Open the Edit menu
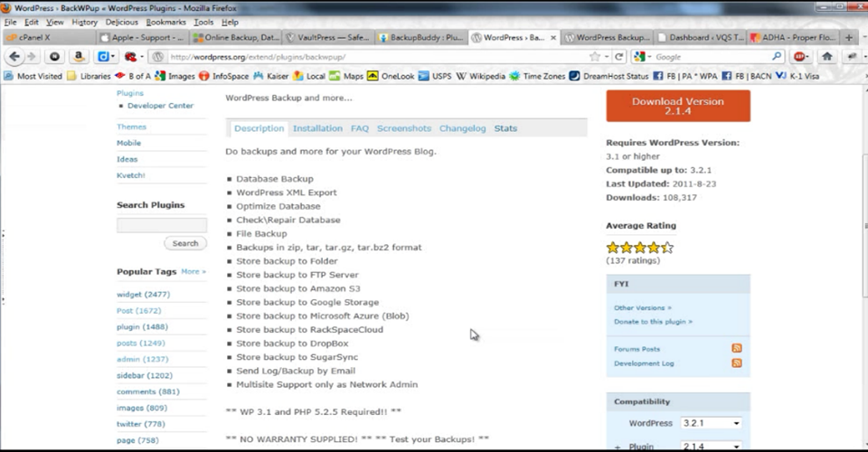This screenshot has width=868, height=452. click(x=31, y=22)
